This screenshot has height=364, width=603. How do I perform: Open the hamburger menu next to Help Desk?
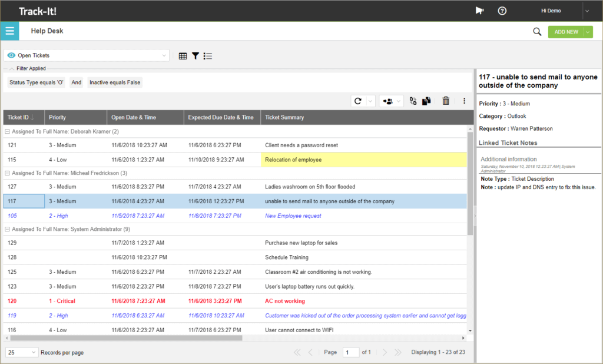pos(9,31)
